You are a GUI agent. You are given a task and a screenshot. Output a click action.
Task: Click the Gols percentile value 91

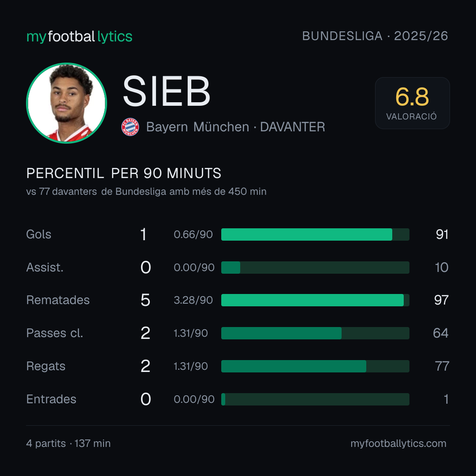pyautogui.click(x=442, y=234)
